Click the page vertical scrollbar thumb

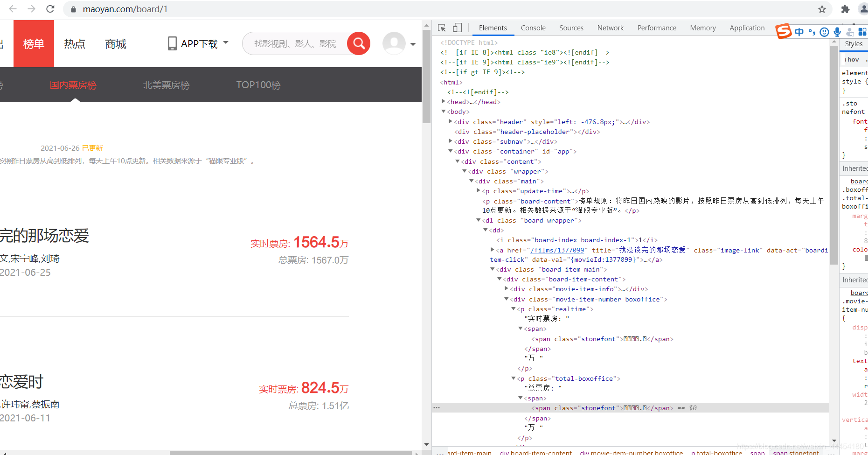point(426,77)
